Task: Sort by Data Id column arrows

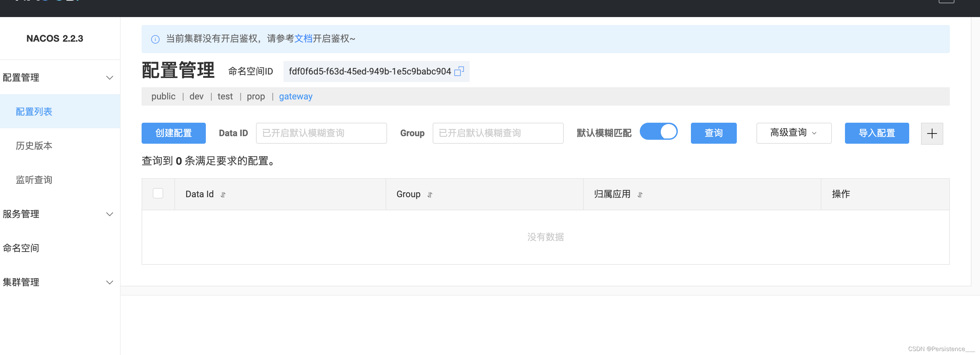Action: click(223, 195)
